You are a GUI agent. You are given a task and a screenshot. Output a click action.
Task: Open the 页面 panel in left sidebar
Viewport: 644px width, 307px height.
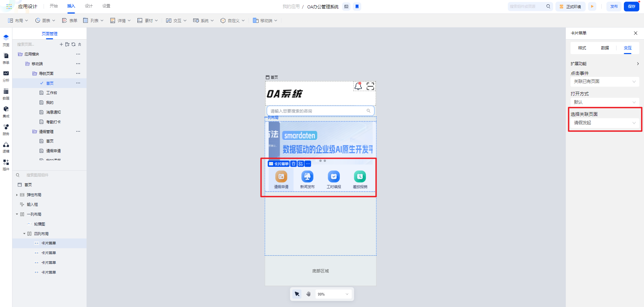(x=6, y=40)
